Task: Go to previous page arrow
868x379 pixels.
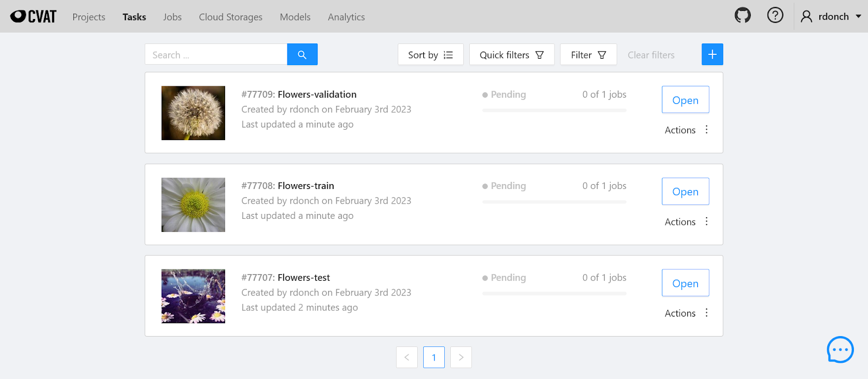Action: pyautogui.click(x=407, y=357)
